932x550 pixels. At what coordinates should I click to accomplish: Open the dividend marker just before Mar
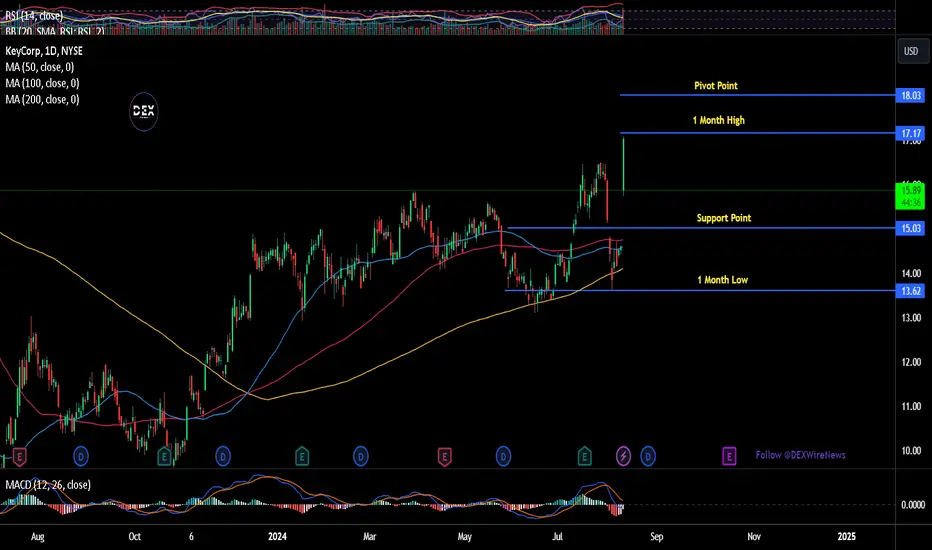(x=361, y=457)
